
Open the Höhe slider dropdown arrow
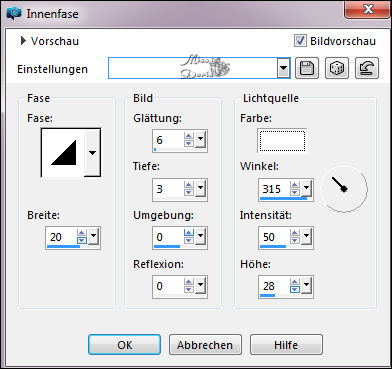306,286
